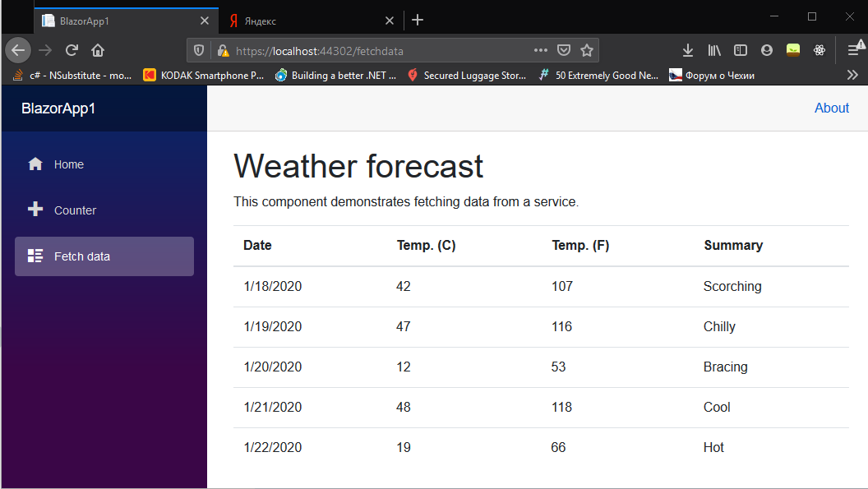Toggle the browser sidebar icon
This screenshot has width=868, height=489.
741,50
